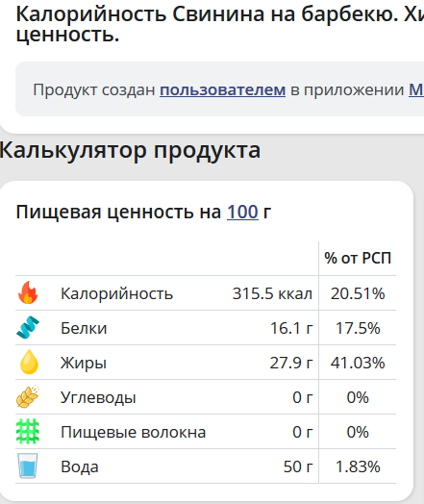Click the green dietary fiber grid icon
Viewport: 424px width, 504px height.
28,431
